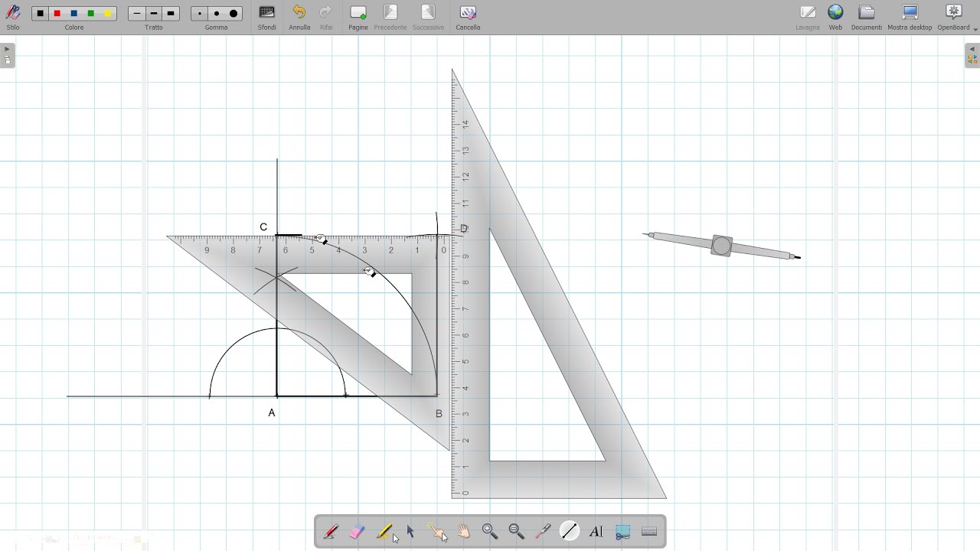Choose the green pen color
980x551 pixels.
point(91,14)
